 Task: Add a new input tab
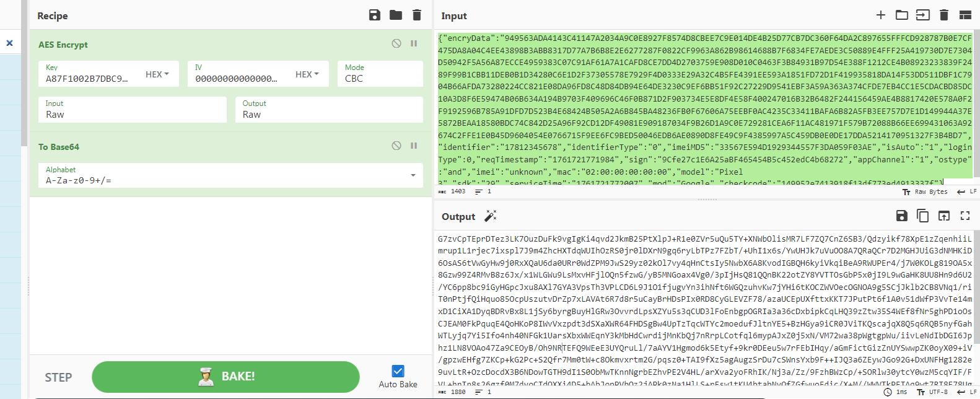881,15
